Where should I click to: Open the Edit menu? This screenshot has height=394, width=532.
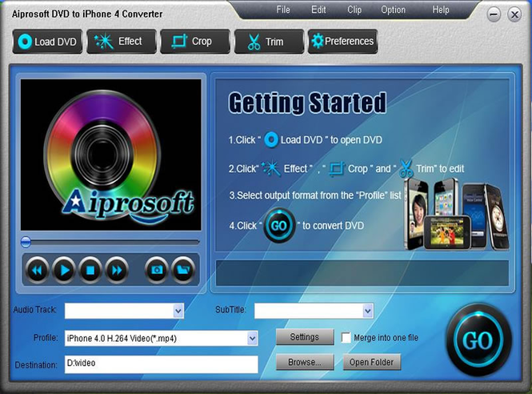click(x=318, y=10)
